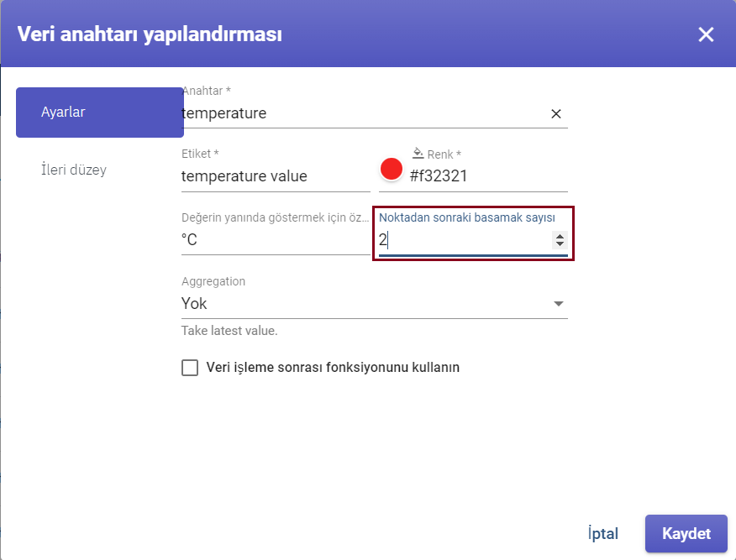The width and height of the screenshot is (736, 560).
Task: Click the paint bucket Renk icon
Action: tap(418, 153)
